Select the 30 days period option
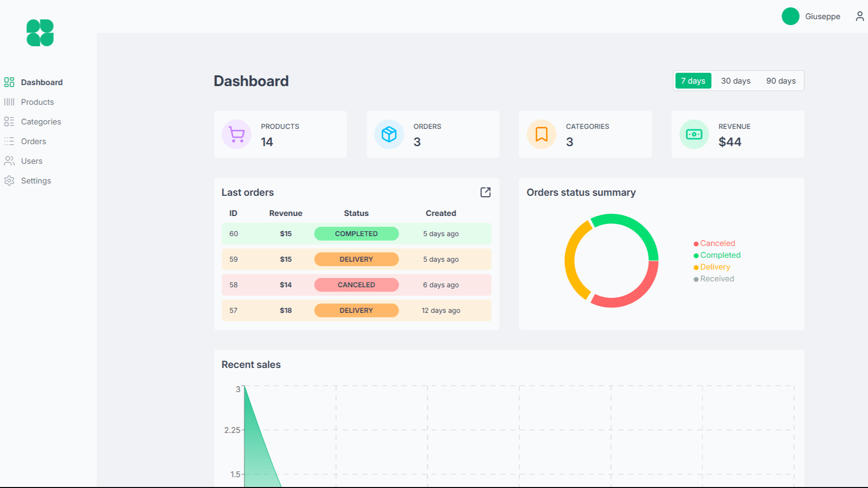This screenshot has width=868, height=488. (735, 81)
